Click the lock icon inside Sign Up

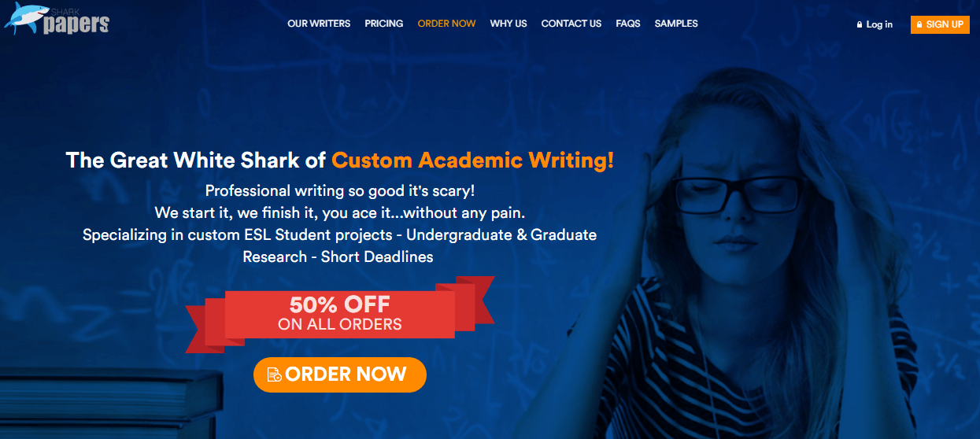920,25
